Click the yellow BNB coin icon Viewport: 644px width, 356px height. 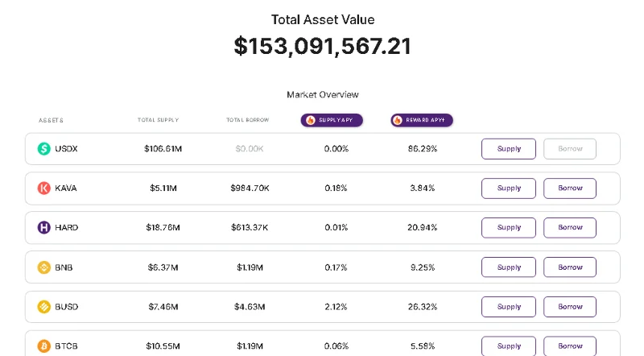44,267
